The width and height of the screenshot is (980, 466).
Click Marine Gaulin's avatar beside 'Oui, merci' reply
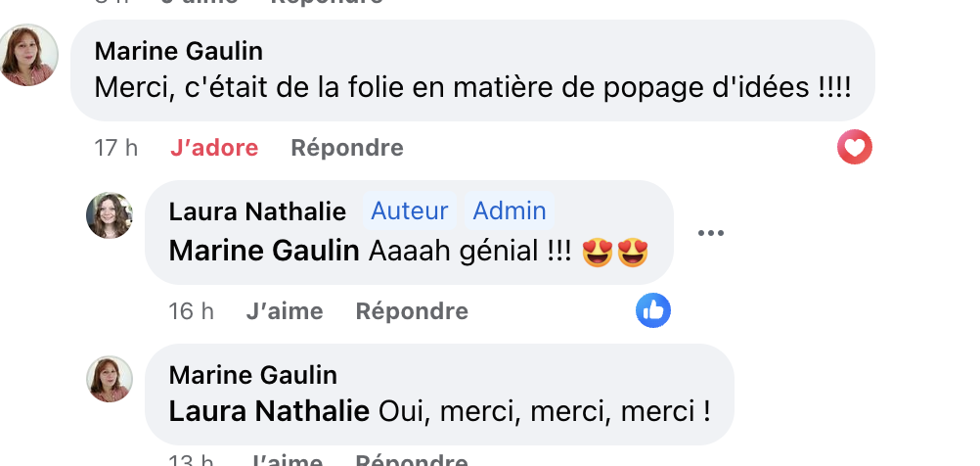click(110, 379)
